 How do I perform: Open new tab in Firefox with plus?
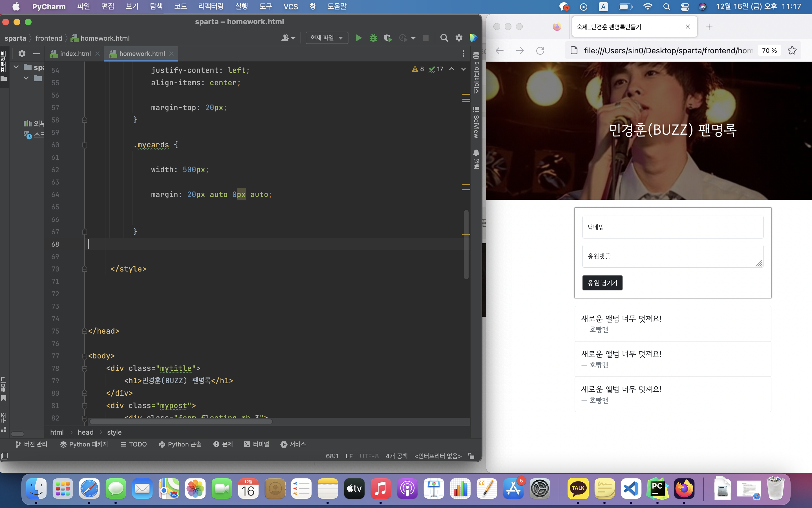coord(709,27)
